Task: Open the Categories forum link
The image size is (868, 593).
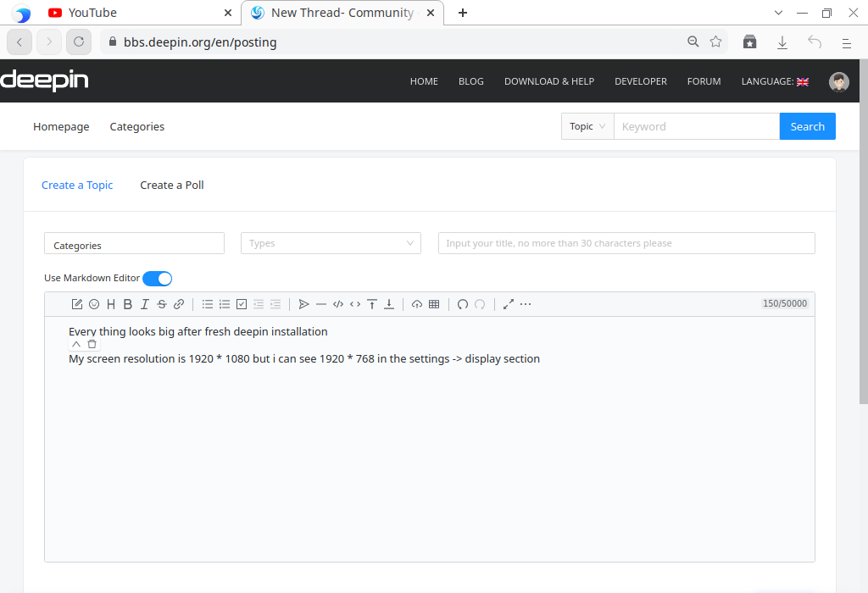Action: coord(136,127)
